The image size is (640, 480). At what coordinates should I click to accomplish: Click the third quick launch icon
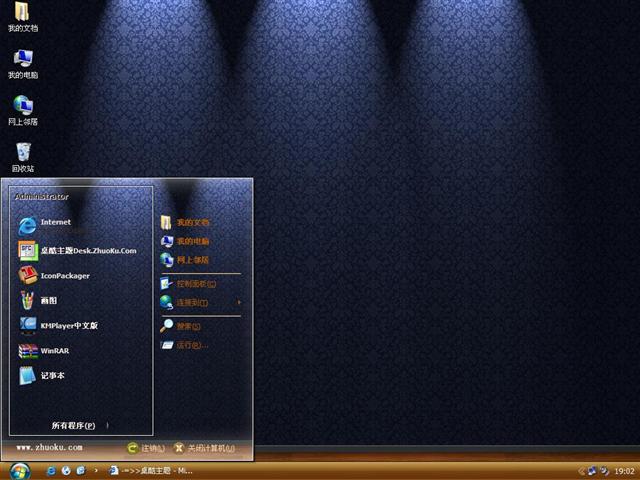[81, 471]
